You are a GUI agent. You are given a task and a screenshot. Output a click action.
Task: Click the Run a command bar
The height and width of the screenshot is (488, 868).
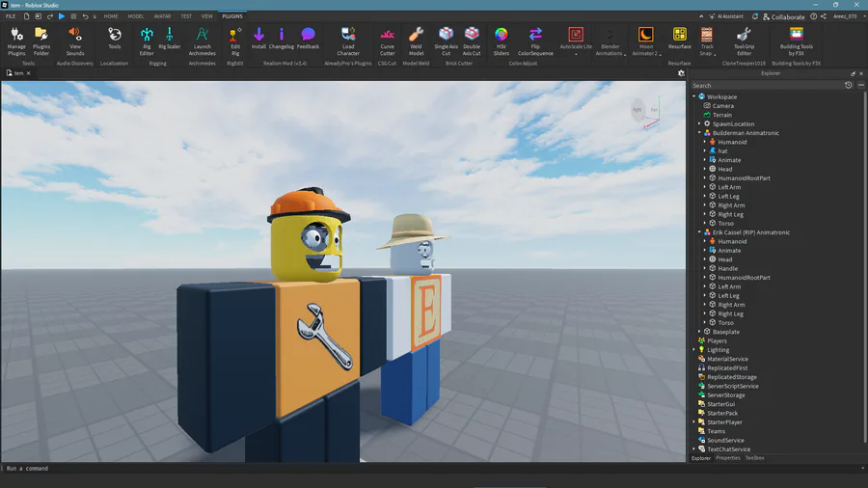click(x=432, y=468)
